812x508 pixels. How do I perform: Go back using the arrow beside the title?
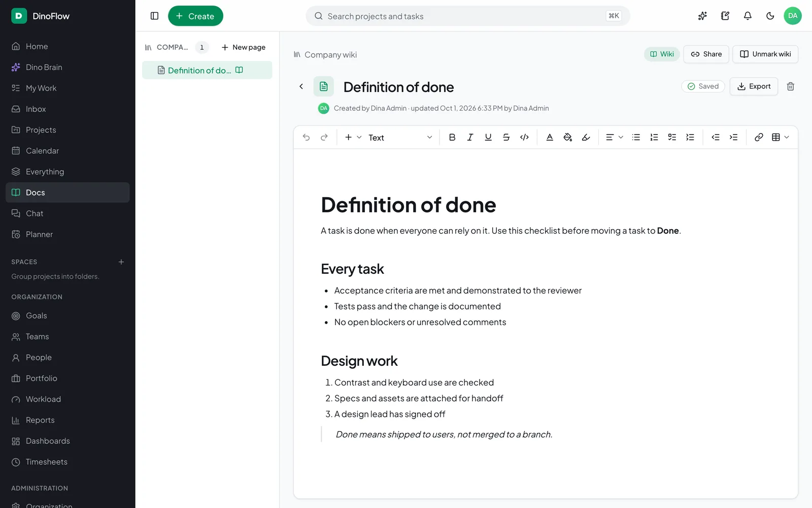(301, 86)
